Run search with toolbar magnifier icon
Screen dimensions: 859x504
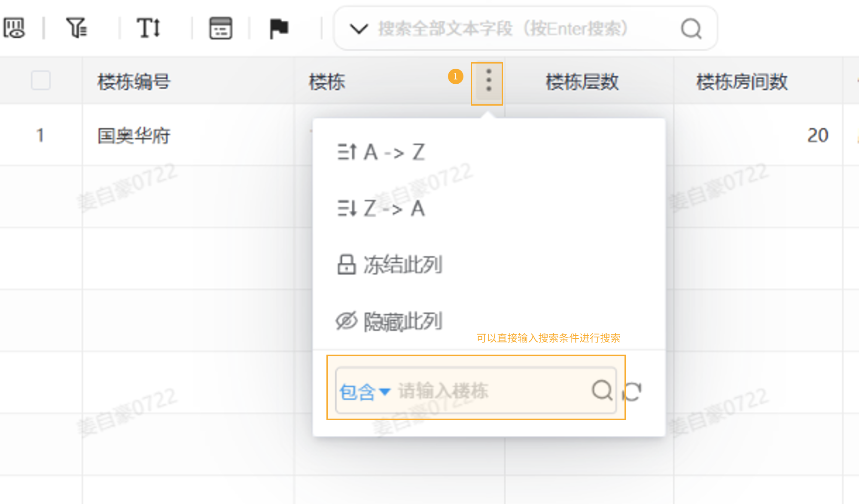691,29
